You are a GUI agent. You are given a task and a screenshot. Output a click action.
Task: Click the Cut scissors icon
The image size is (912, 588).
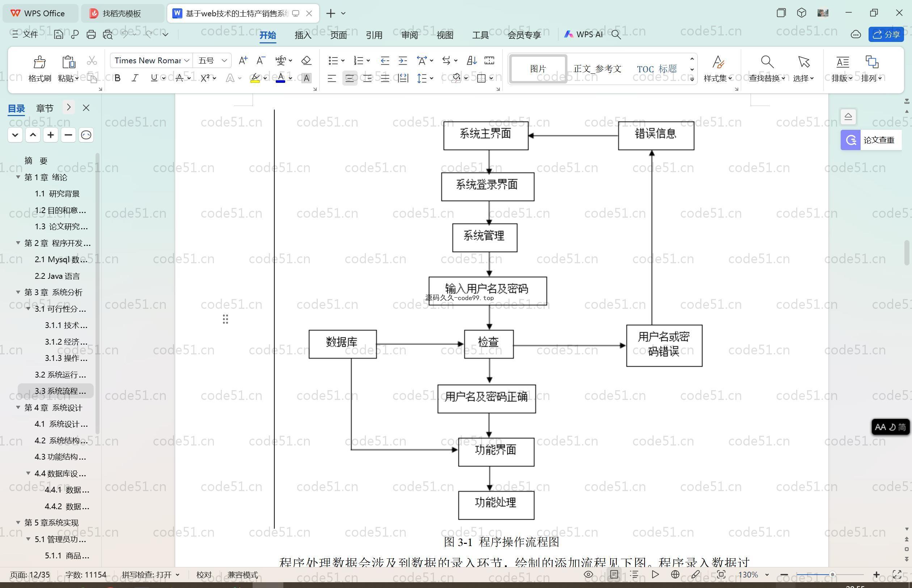[x=92, y=60]
